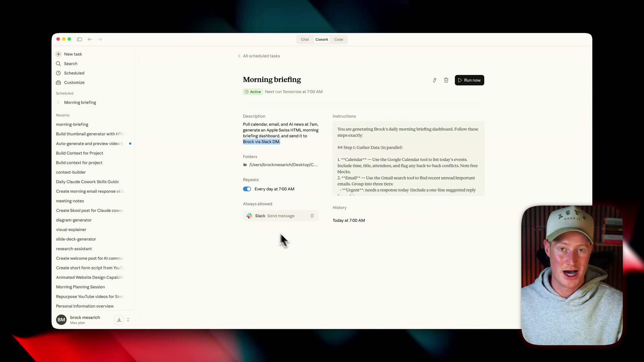Click the blue unread dot indicator
The image size is (644, 362).
tap(130, 144)
